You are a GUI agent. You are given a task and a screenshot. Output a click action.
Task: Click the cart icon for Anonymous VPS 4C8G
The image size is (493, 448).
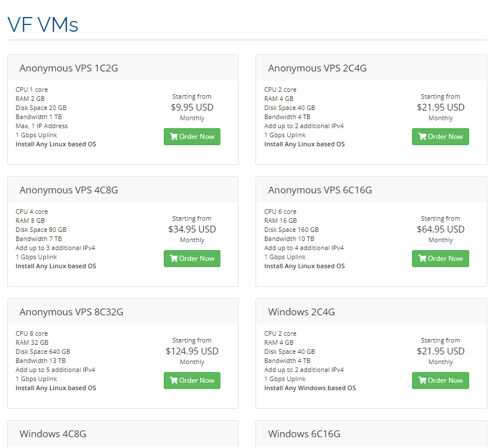174,258
